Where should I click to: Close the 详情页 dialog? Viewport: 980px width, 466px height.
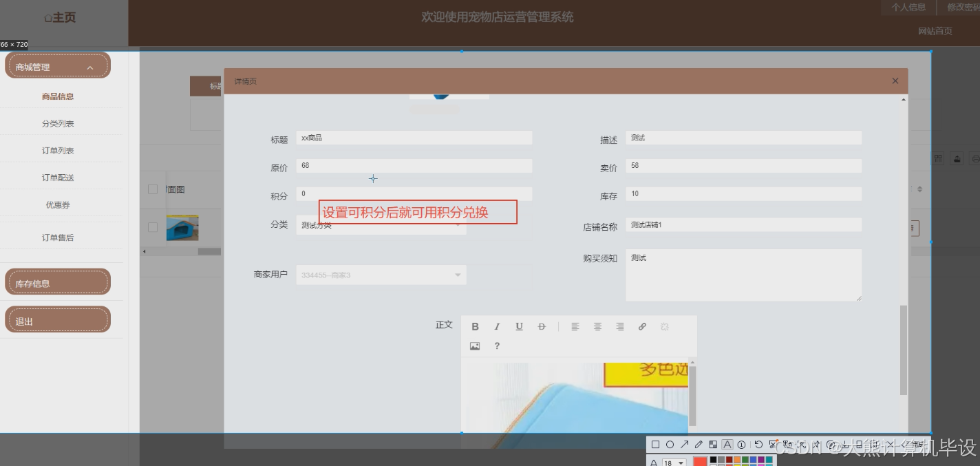(895, 81)
